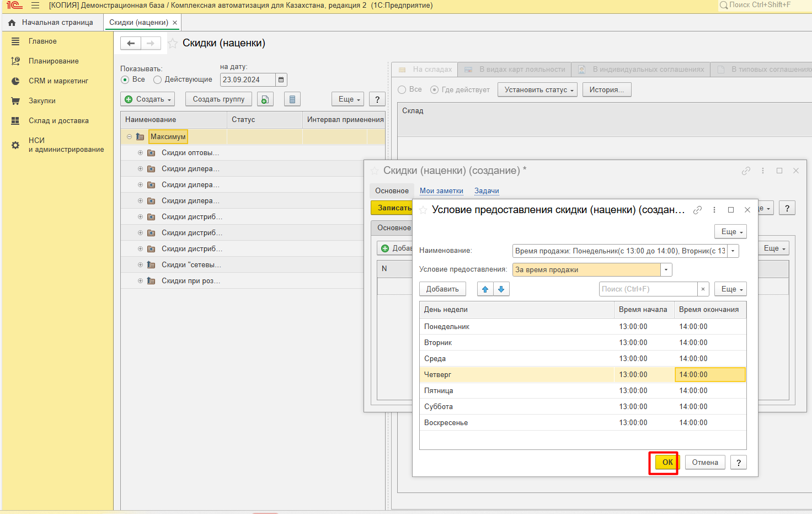Screen dimensions: 812x514
Task: Collapse the Максимум tree group
Action: tap(129, 137)
